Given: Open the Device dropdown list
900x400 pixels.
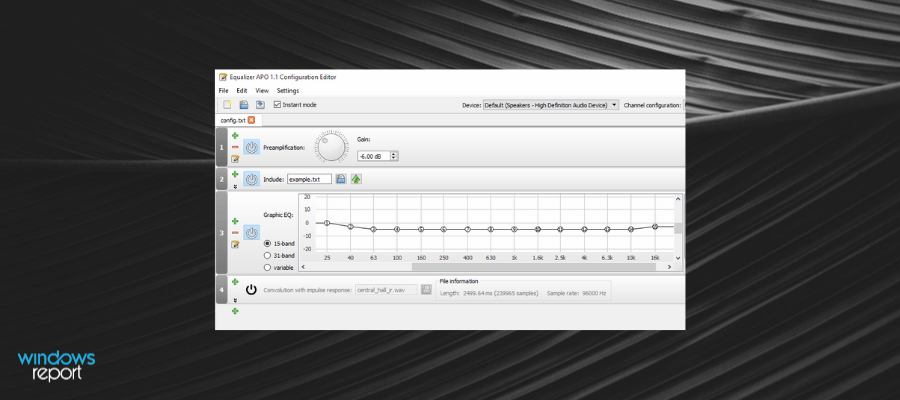Looking at the screenshot, I should (550, 105).
